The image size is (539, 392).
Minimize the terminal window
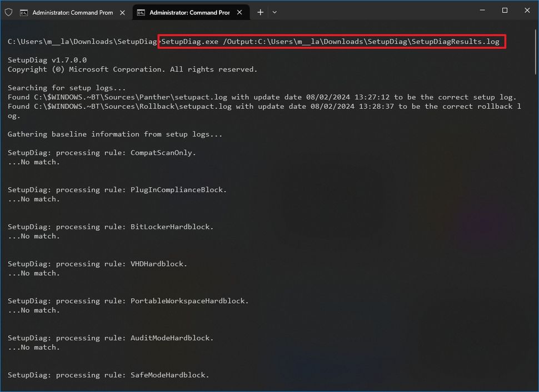tap(482, 10)
